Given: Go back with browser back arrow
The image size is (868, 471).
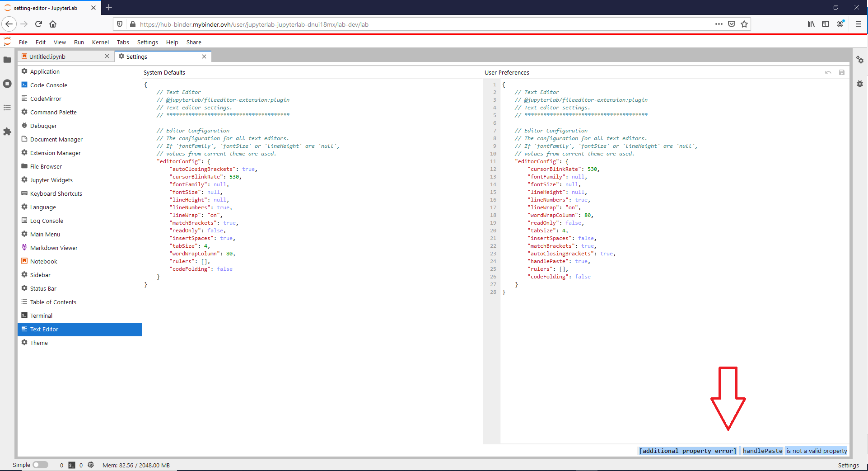Looking at the screenshot, I should pos(9,24).
